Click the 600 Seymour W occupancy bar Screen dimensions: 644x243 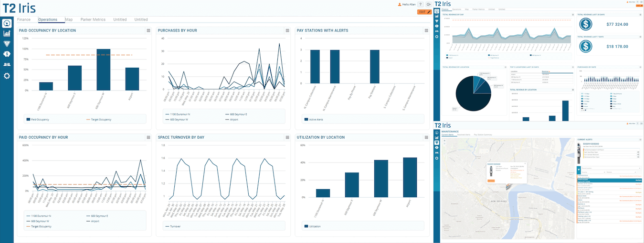103,69
